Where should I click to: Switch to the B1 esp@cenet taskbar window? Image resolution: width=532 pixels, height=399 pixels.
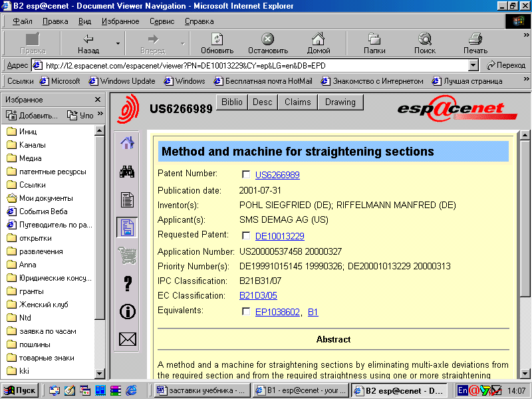tap(301, 390)
